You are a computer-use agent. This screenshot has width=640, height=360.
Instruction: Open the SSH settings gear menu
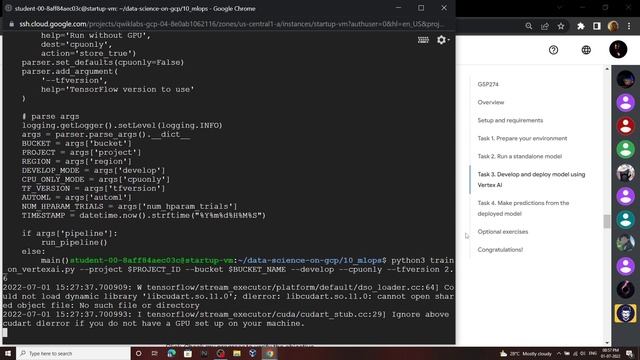(442, 40)
